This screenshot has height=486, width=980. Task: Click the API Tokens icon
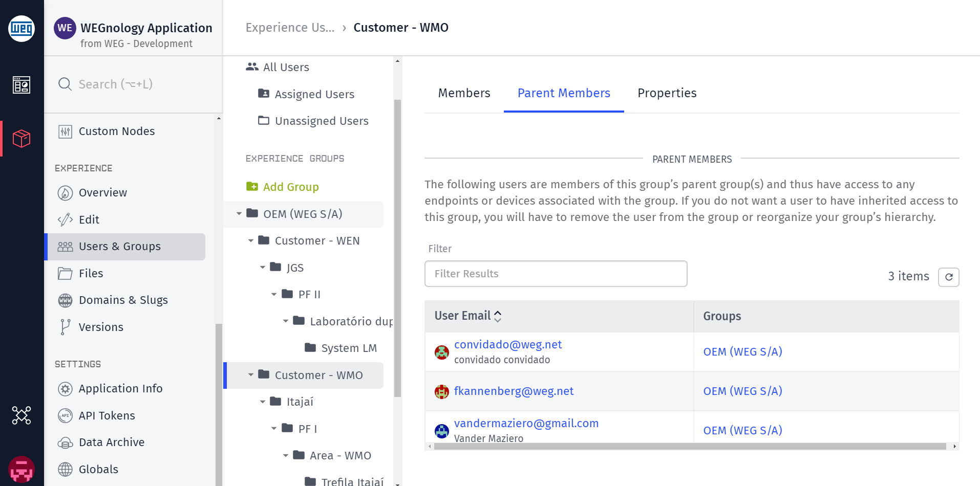[65, 415]
